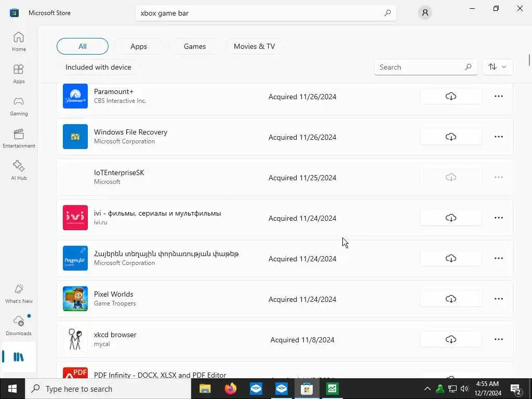This screenshot has height=399, width=532.
Task: Open the Gaming section in sidebar
Action: [x=19, y=106]
